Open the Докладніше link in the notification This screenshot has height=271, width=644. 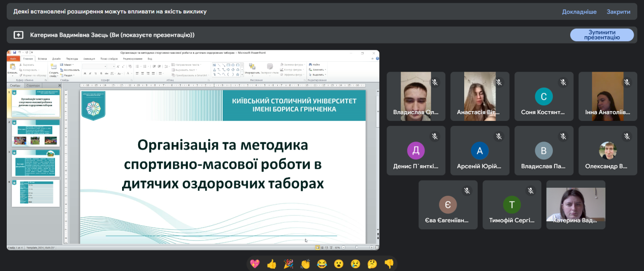579,12
